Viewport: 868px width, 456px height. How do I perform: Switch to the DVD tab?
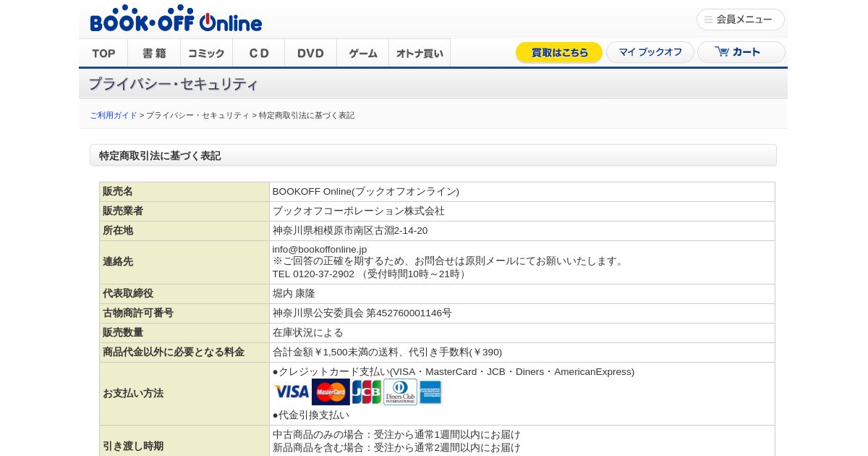[x=310, y=53]
